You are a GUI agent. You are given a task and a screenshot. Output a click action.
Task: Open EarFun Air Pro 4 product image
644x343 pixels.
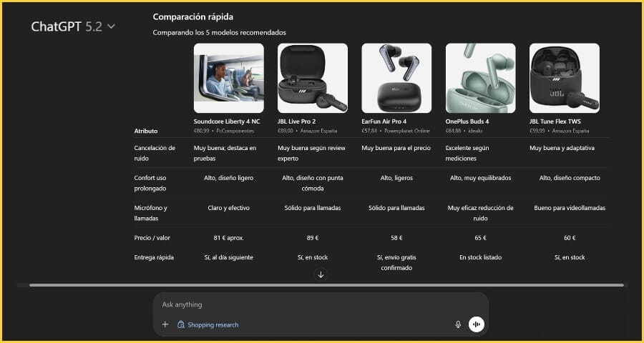[396, 78]
